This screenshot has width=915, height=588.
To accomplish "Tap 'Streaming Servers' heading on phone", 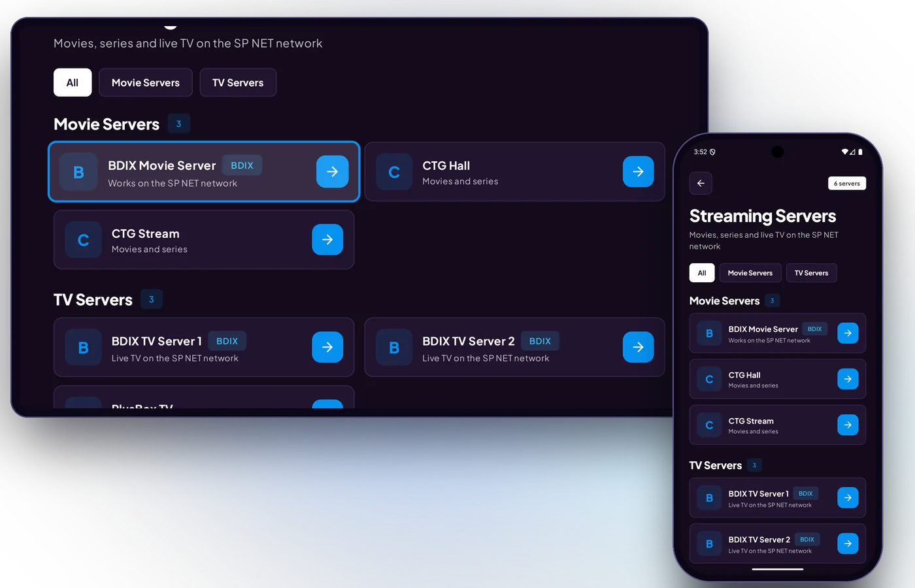I will click(763, 216).
